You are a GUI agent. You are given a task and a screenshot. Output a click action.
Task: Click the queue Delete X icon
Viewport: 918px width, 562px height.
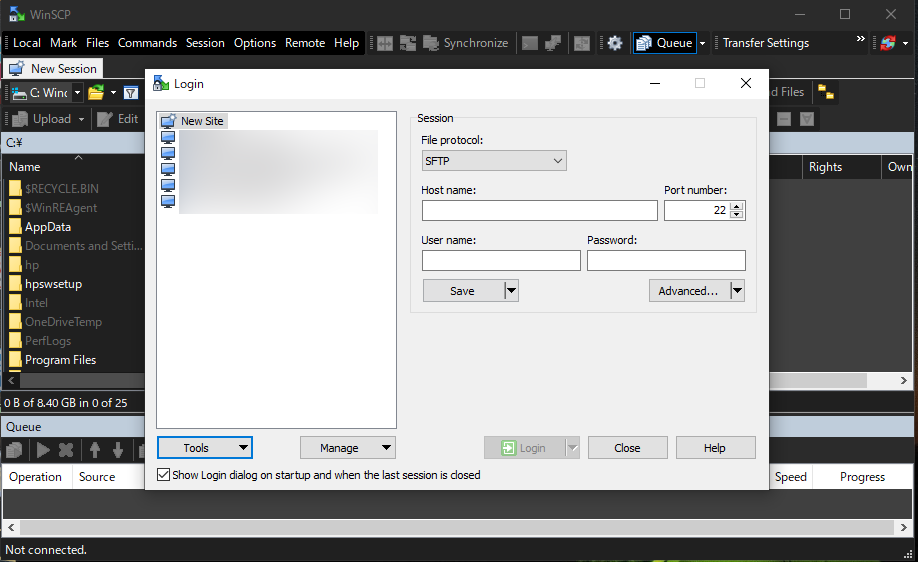point(66,450)
